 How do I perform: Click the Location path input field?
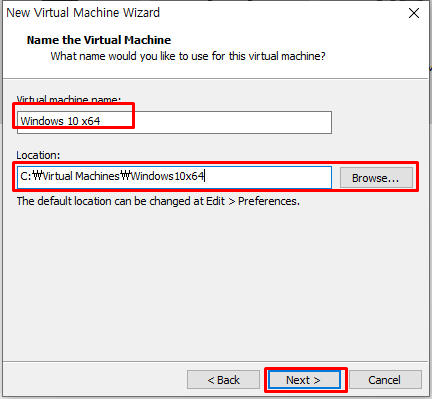point(174,177)
